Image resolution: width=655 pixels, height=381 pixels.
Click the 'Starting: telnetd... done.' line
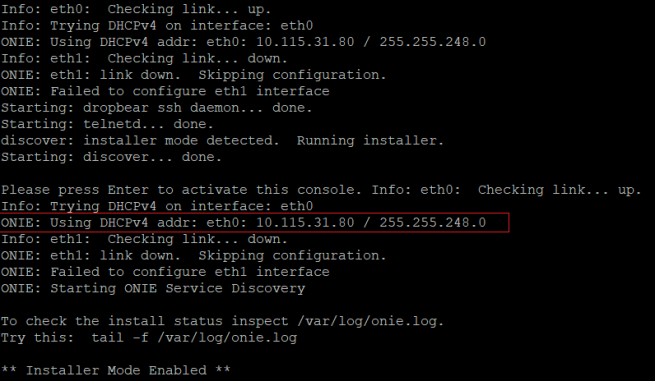pos(107,124)
